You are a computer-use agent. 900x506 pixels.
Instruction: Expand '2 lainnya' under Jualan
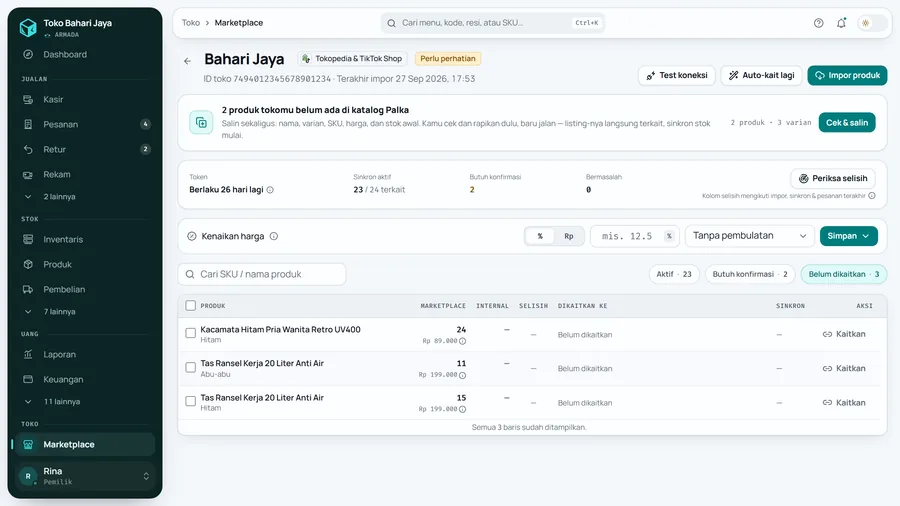coord(83,197)
